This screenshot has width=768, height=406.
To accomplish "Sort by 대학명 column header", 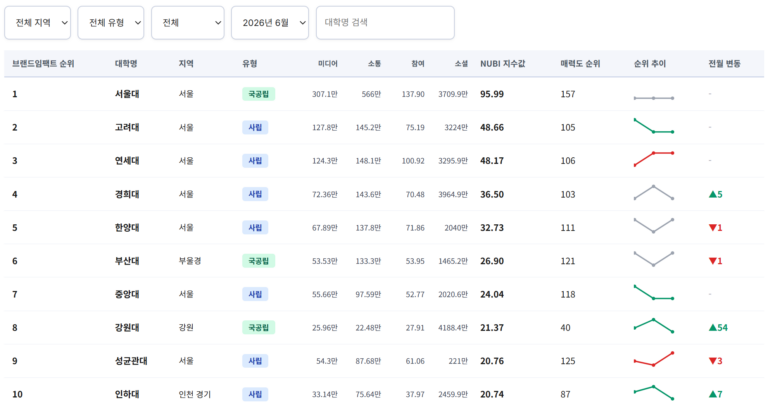I will (126, 64).
